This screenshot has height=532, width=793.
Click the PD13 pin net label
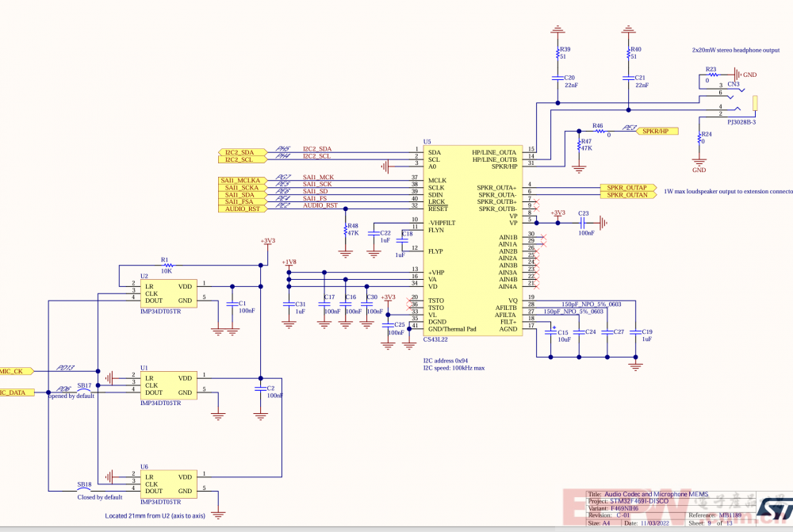[x=65, y=368]
